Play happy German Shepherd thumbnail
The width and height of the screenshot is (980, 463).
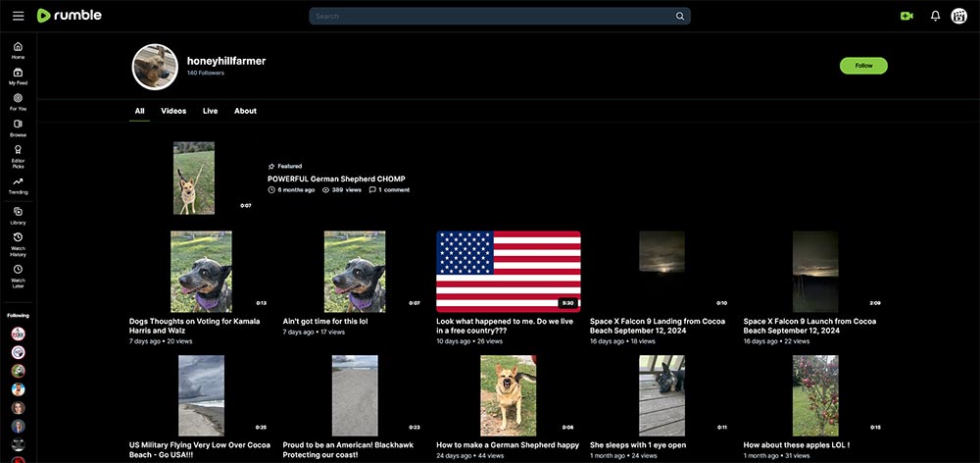508,395
